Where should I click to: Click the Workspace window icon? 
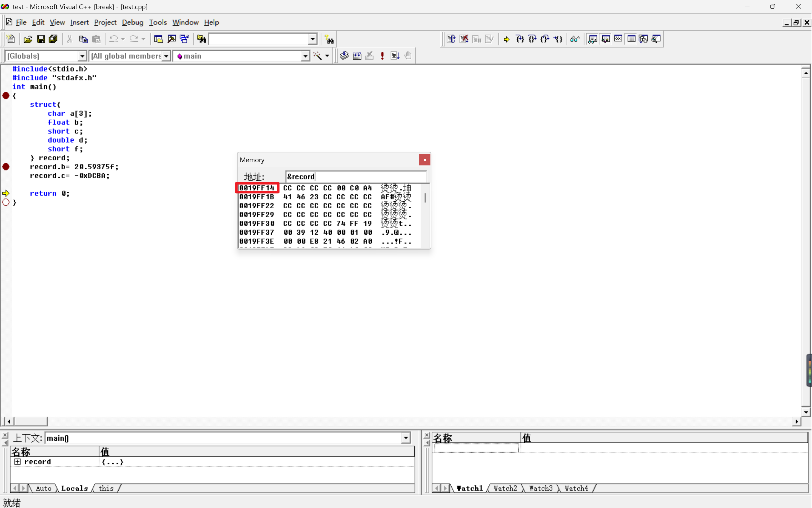point(158,39)
